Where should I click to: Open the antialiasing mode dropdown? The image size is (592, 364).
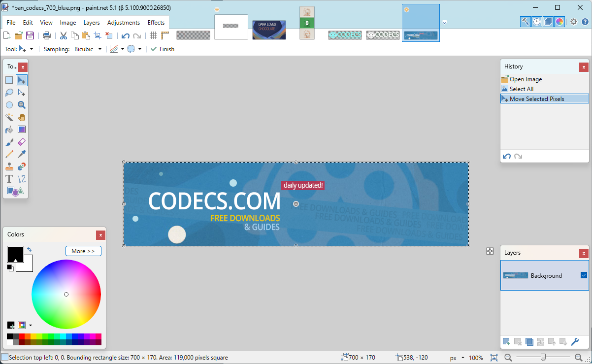pyautogui.click(x=117, y=49)
